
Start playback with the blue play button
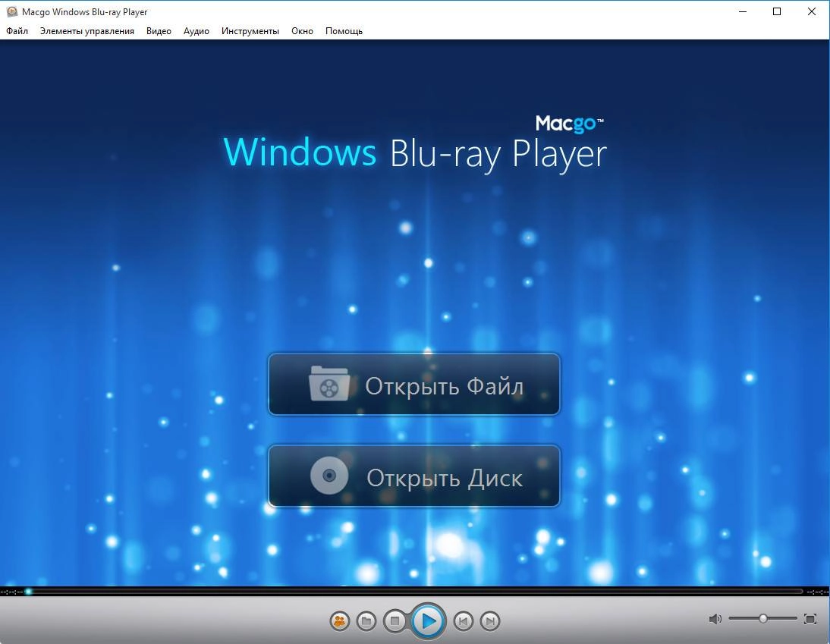tap(429, 620)
